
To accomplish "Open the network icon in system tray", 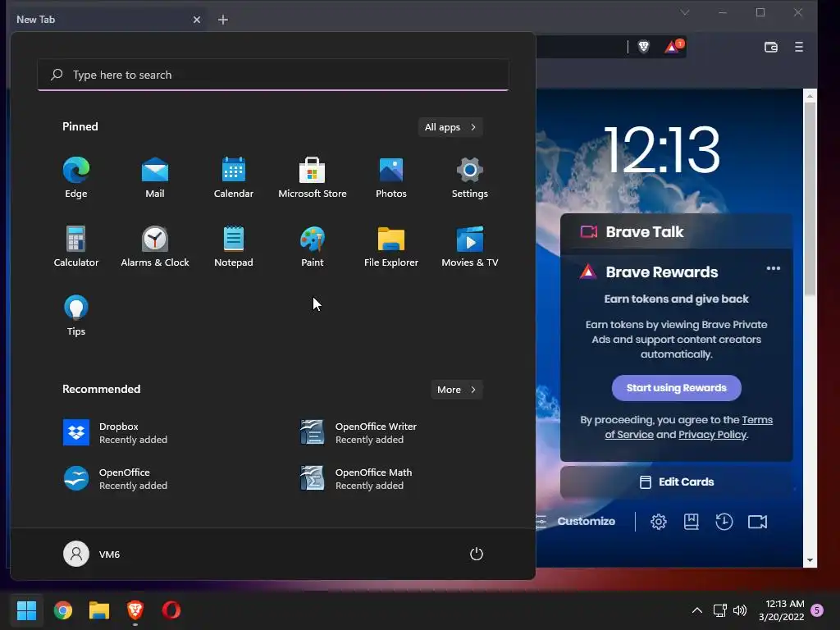I will coord(720,610).
